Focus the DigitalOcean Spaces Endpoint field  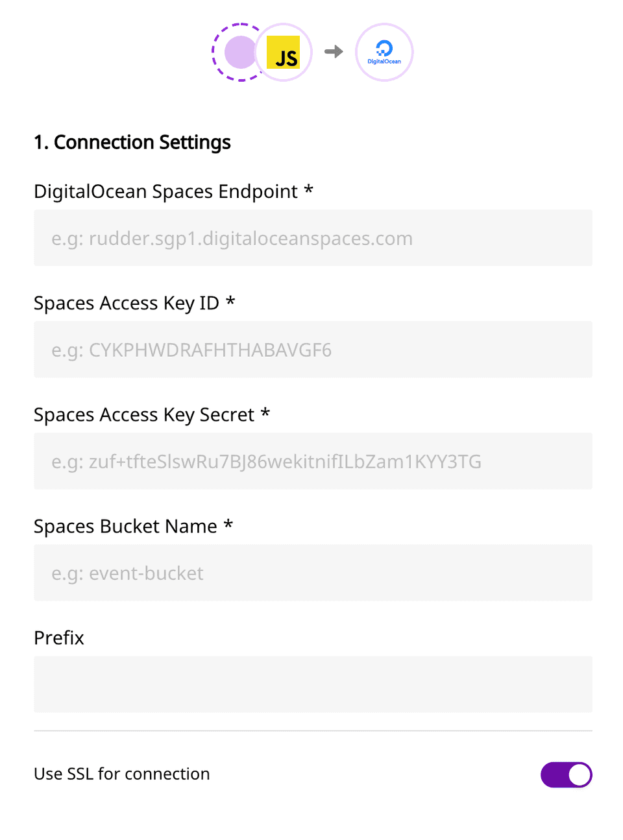313,238
